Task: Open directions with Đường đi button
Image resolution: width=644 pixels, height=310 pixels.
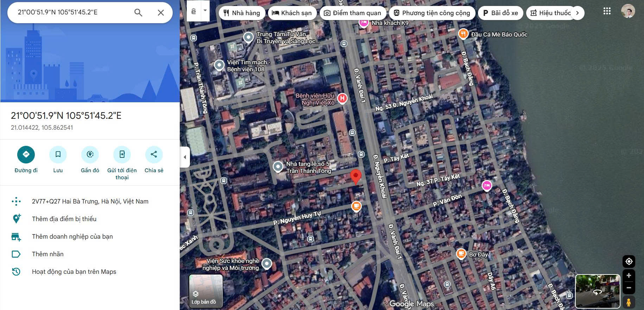Action: [x=26, y=154]
